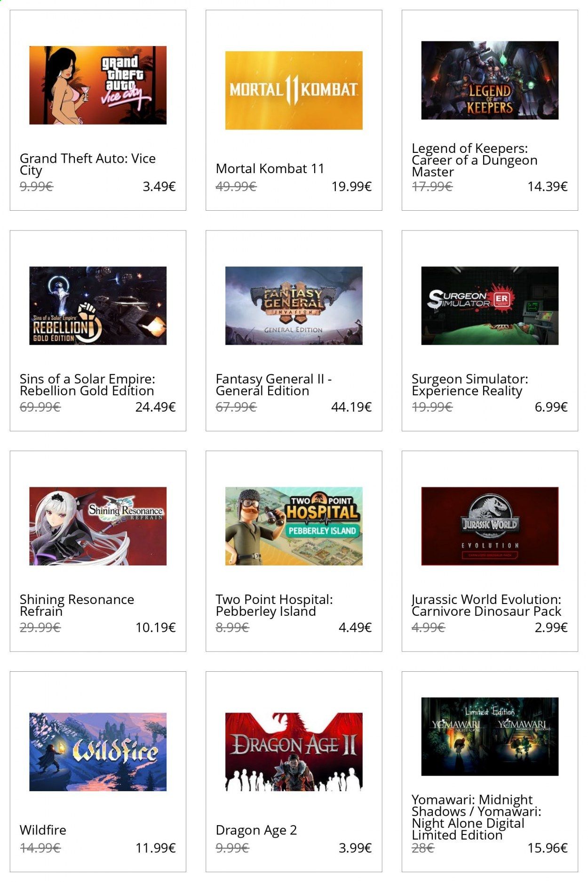Click the Dragon Age 2 title link
Image resolution: width=588 pixels, height=882 pixels.
(x=256, y=830)
